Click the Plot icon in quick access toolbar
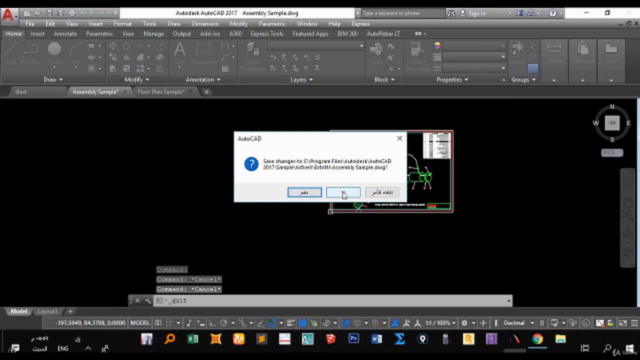Viewport: 640px width, 360px height. coord(72,13)
